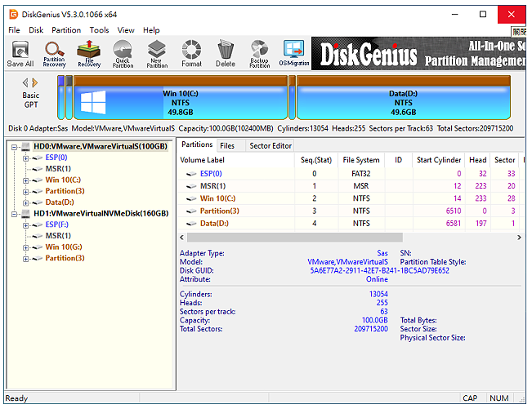Select the ESP(0) row in the partition table
Image resolution: width=532 pixels, height=409 pixels.
click(x=351, y=174)
